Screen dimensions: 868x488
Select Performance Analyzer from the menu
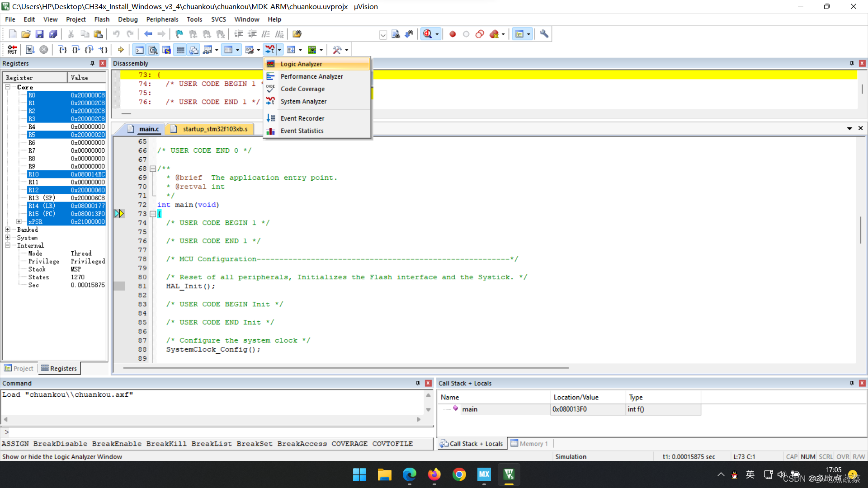[311, 76]
